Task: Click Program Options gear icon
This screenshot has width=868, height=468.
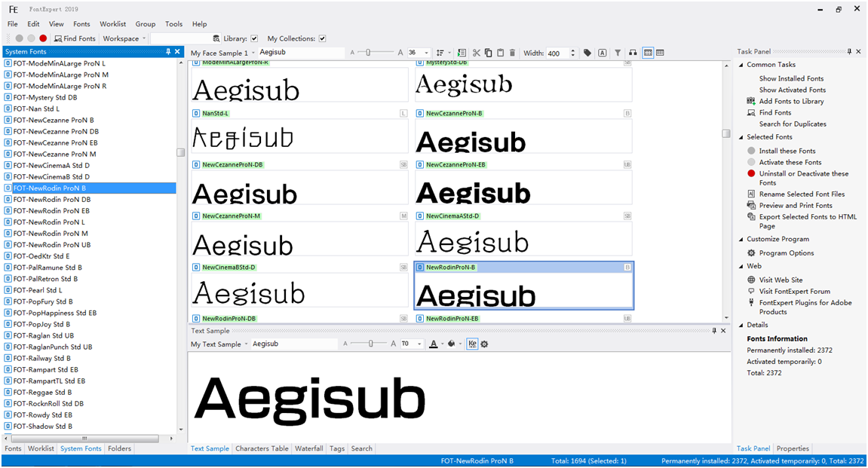Action: pos(751,252)
